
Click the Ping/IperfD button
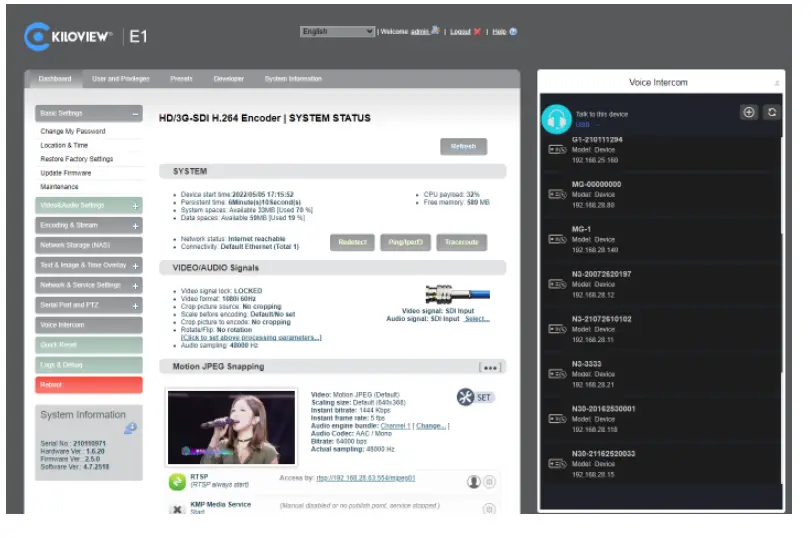(x=406, y=242)
